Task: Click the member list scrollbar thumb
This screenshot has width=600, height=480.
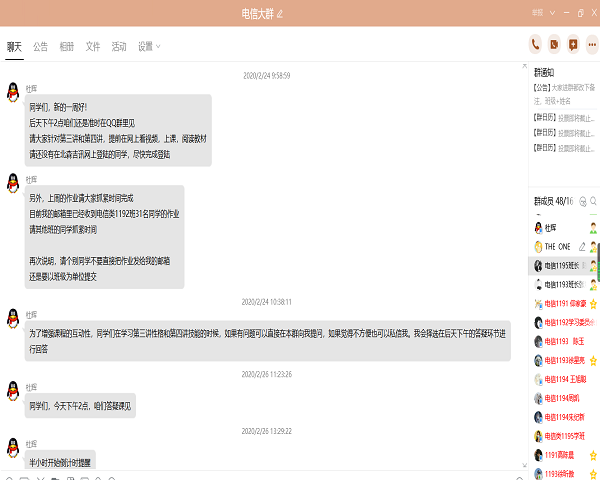Action: coord(598,262)
